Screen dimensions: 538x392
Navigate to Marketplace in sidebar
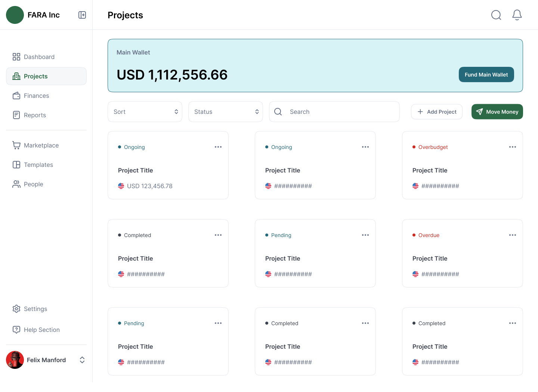point(41,145)
